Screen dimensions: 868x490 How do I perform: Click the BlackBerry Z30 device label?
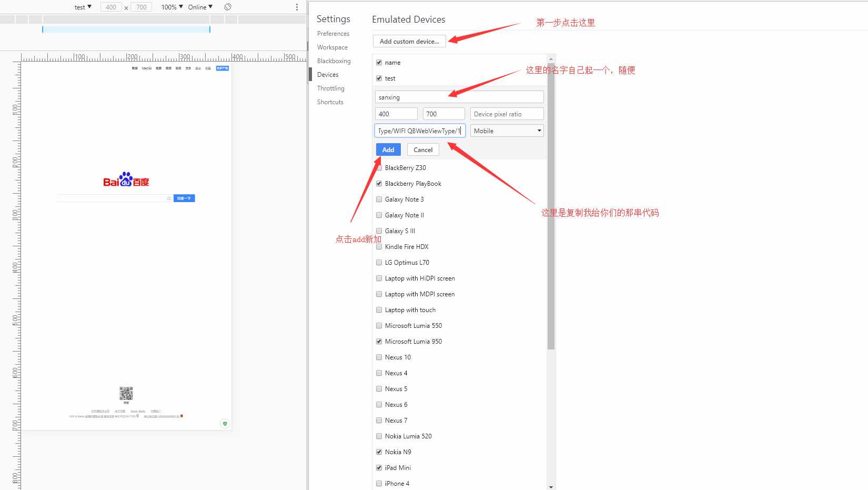point(405,167)
